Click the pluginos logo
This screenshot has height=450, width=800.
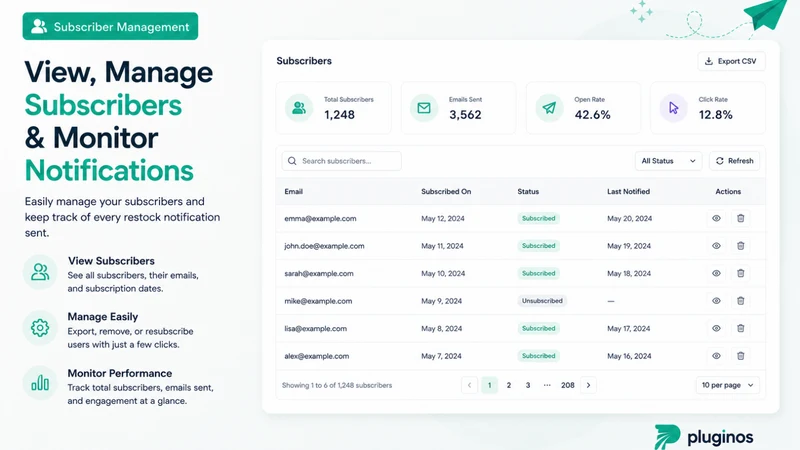click(704, 437)
